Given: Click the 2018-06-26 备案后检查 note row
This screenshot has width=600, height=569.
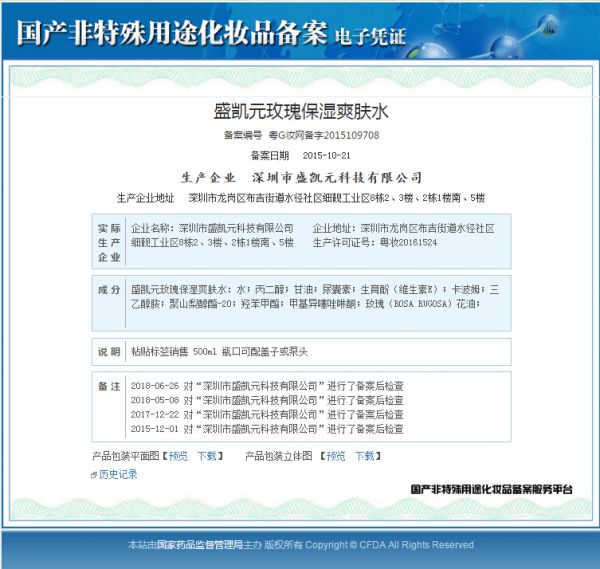Looking at the screenshot, I should pyautogui.click(x=267, y=386).
